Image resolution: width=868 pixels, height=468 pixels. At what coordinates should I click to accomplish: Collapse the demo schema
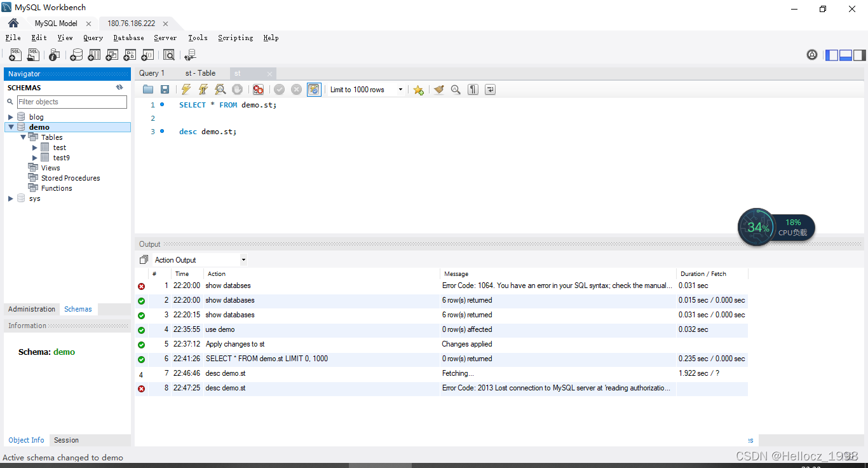click(11, 127)
